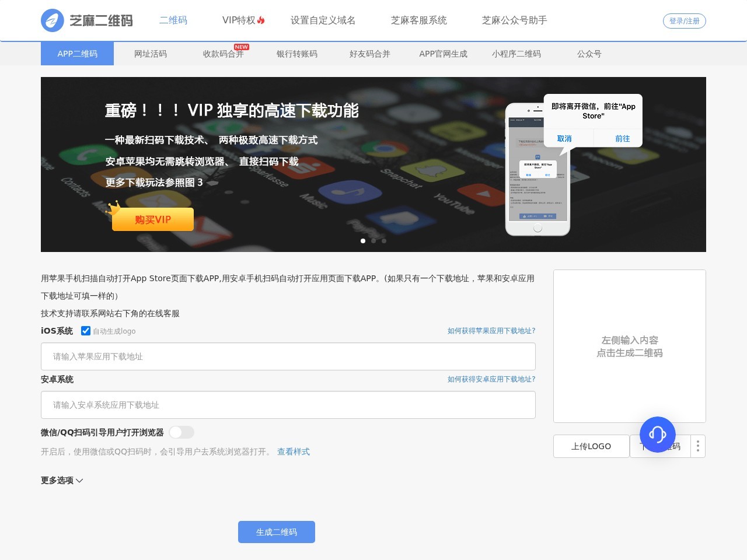The width and height of the screenshot is (747, 560).
Task: Open the floating customer service headset icon
Action: pyautogui.click(x=657, y=435)
